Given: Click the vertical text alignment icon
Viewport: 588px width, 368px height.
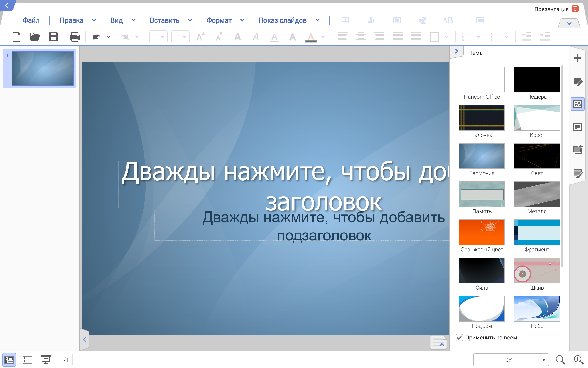Looking at the screenshot, I should tap(434, 37).
